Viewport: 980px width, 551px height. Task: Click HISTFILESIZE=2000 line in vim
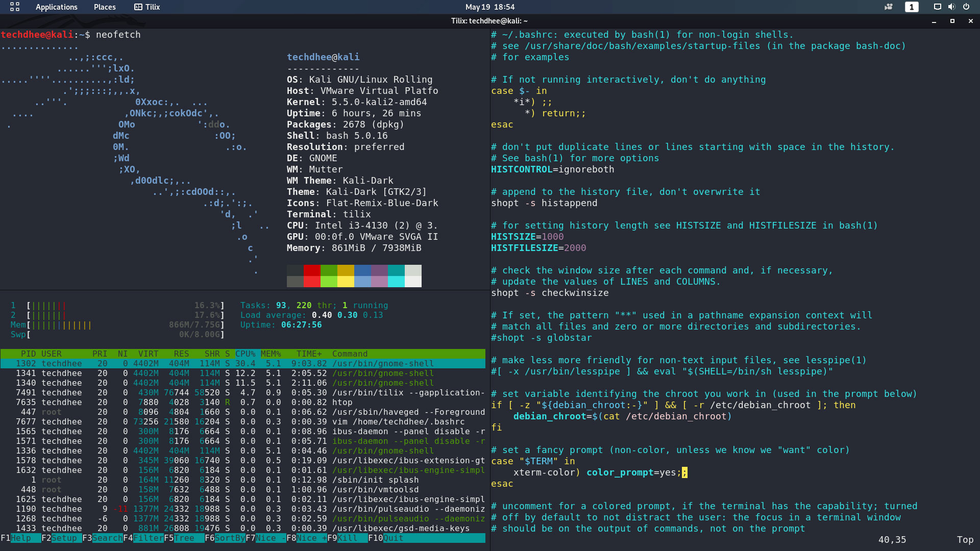pos(538,248)
